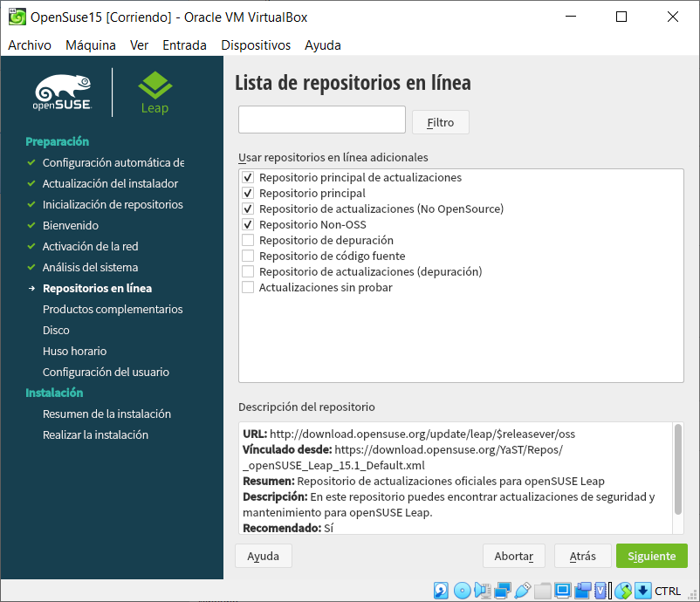Uncheck the Repositorio principal checkbox

[248, 193]
